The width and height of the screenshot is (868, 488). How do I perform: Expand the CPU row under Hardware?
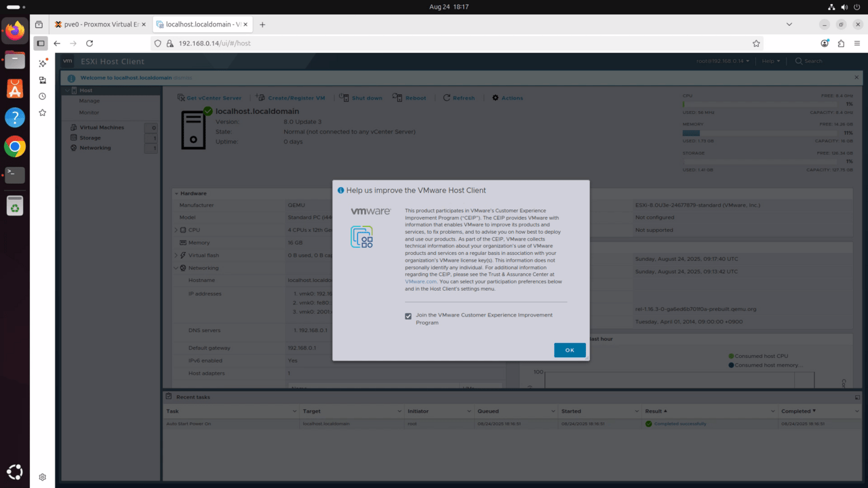tap(176, 230)
